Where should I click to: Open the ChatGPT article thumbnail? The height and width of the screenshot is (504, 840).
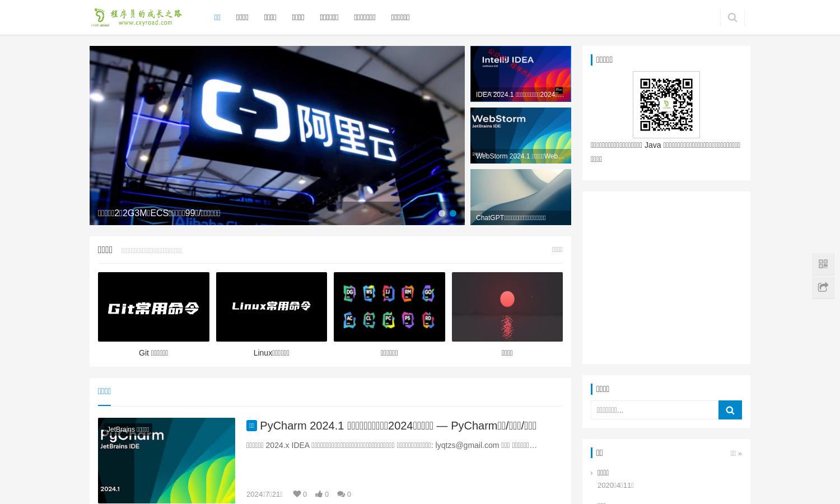point(521,197)
